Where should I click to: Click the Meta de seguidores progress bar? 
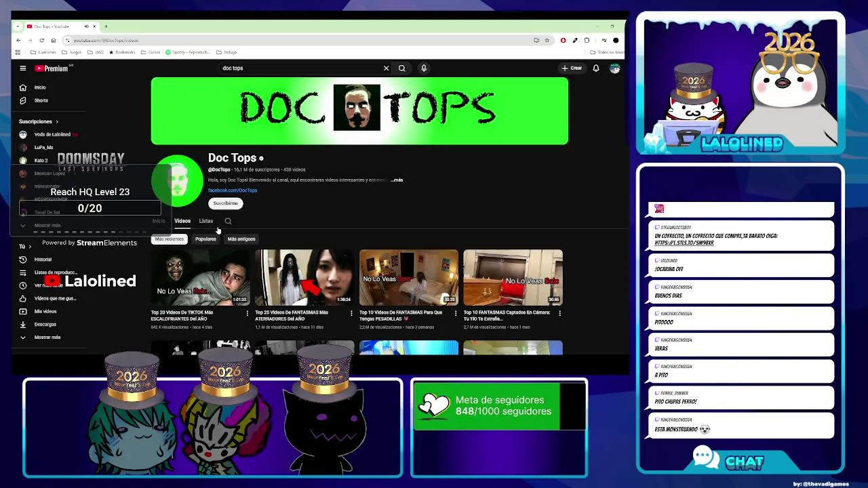pos(499,406)
